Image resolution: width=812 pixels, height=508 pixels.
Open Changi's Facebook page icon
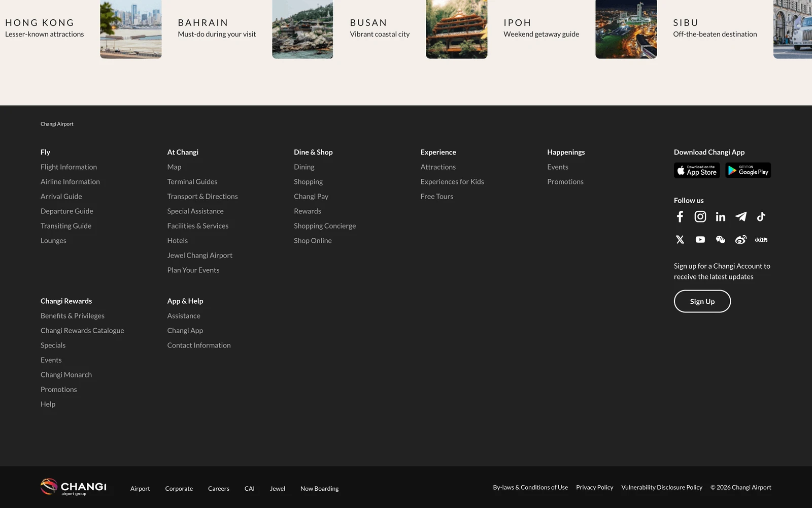pyautogui.click(x=680, y=217)
